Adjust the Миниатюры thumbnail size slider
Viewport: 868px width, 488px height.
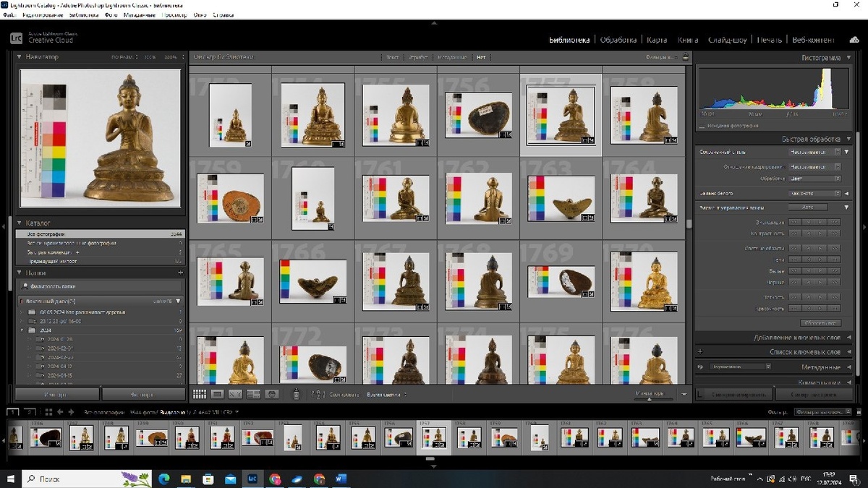650,398
